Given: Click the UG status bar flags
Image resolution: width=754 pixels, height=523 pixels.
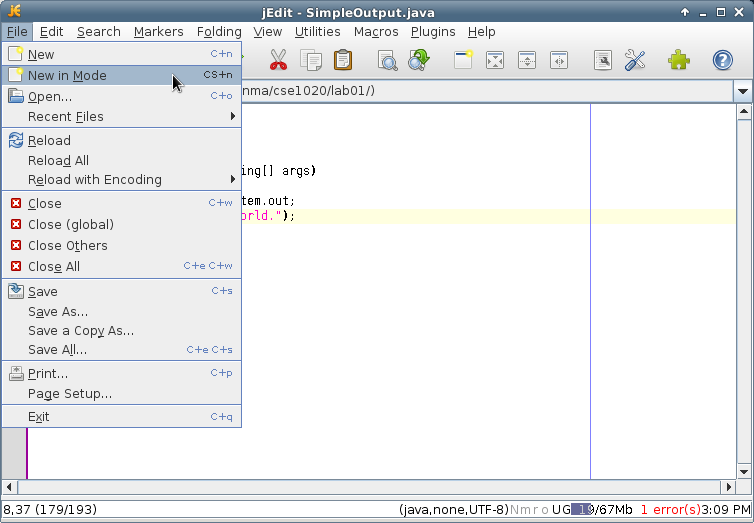Looking at the screenshot, I should [x=561, y=510].
